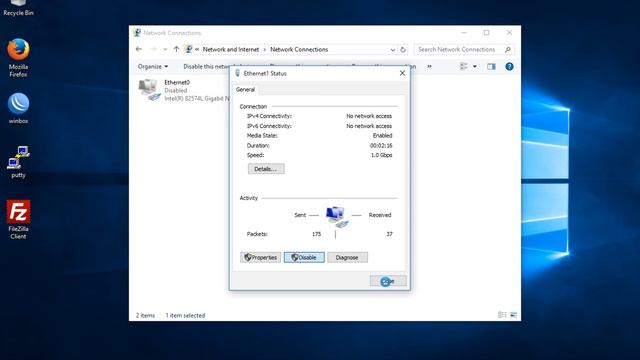Select the General tab
640x360 pixels.
[245, 89]
